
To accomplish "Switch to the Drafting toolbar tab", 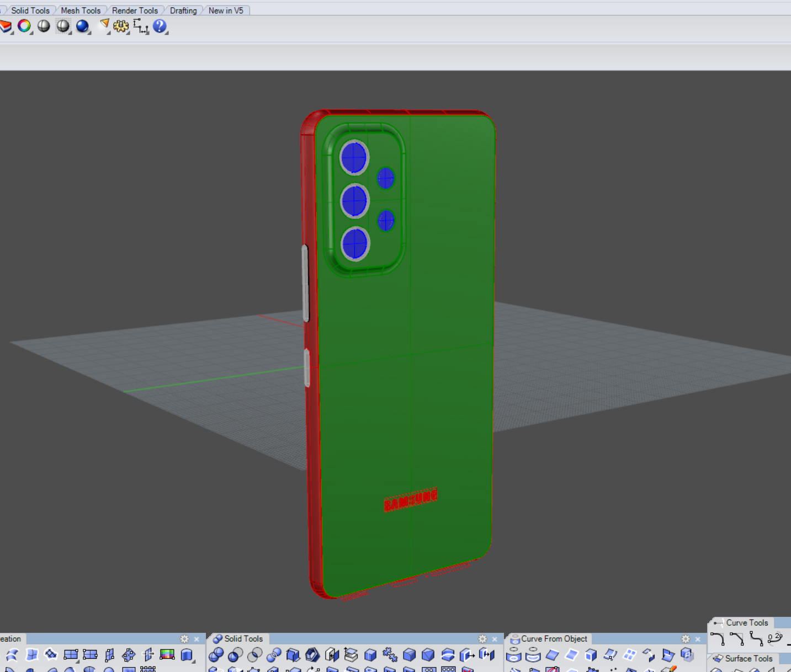I will [x=183, y=10].
